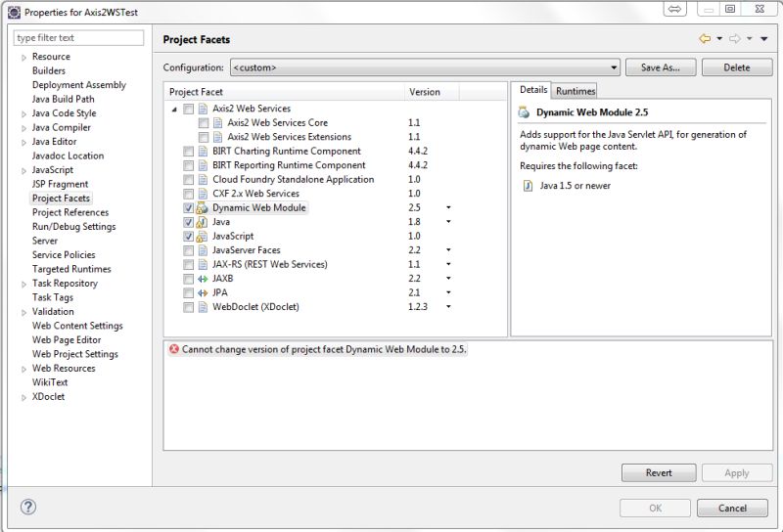Expand the Task Repository tree node

23,284
